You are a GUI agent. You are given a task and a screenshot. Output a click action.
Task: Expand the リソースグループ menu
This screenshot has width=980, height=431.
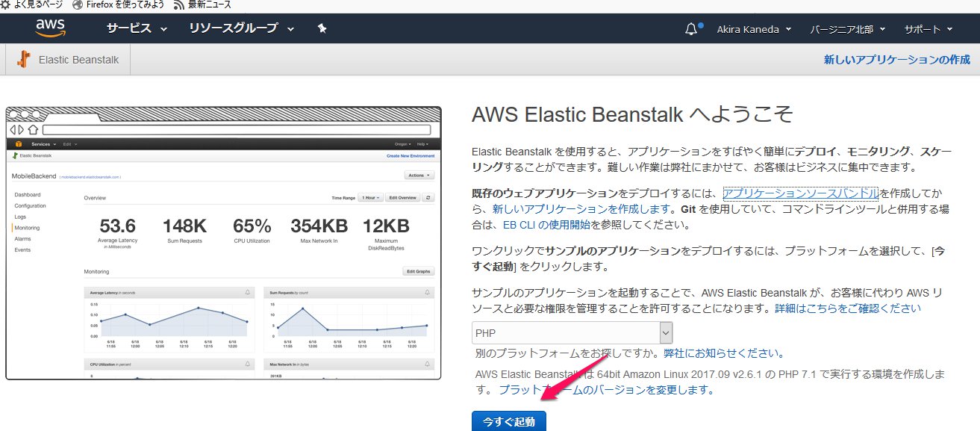[241, 28]
